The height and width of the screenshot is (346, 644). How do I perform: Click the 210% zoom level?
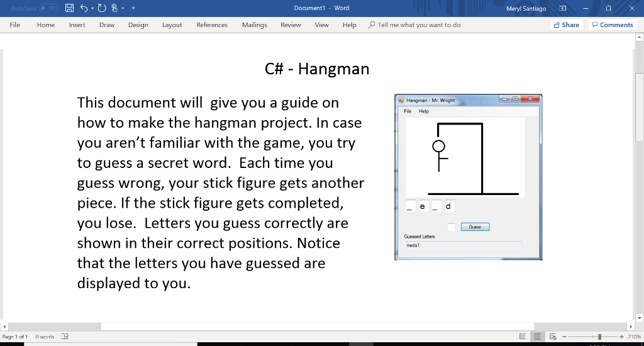tap(635, 337)
